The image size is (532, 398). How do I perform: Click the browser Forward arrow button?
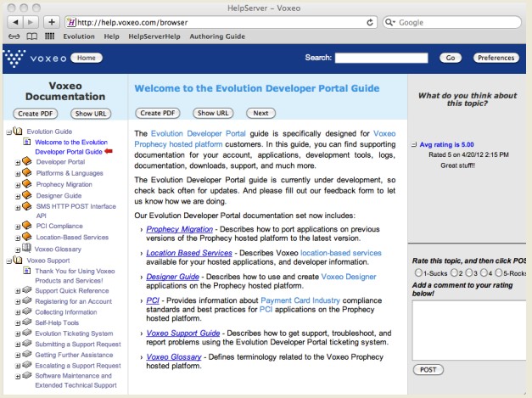pyautogui.click(x=31, y=22)
